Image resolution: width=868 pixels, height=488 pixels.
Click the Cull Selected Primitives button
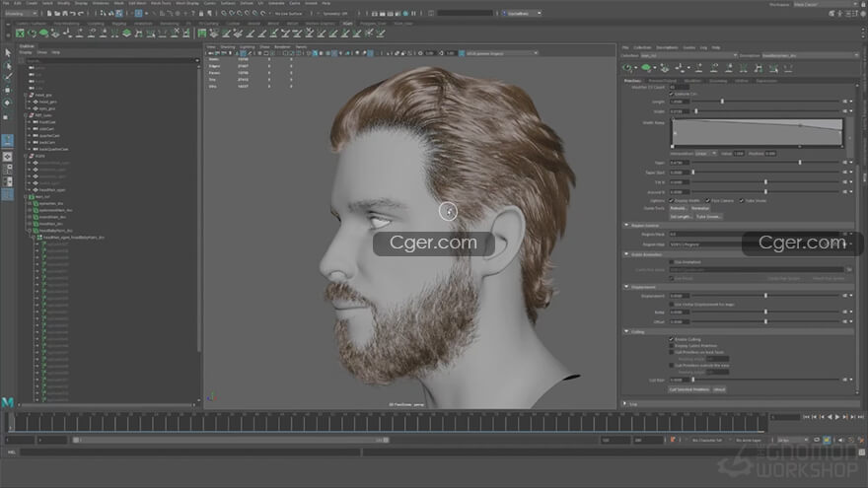[x=688, y=389]
